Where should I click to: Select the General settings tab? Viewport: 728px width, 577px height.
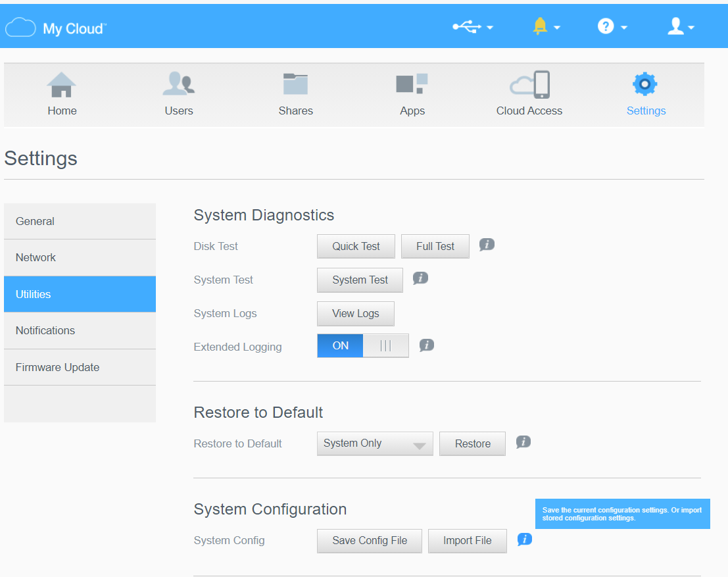click(80, 221)
